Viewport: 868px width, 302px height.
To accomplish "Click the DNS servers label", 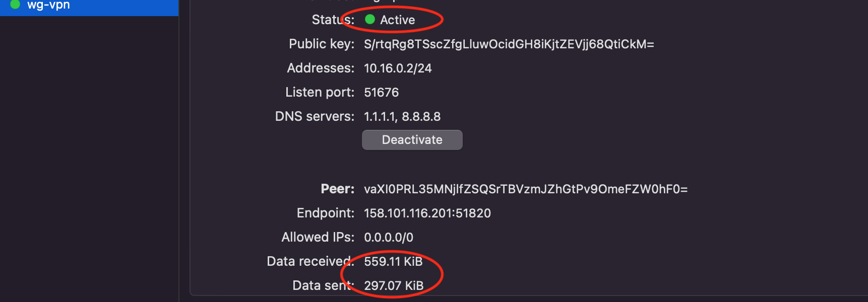I will point(315,117).
